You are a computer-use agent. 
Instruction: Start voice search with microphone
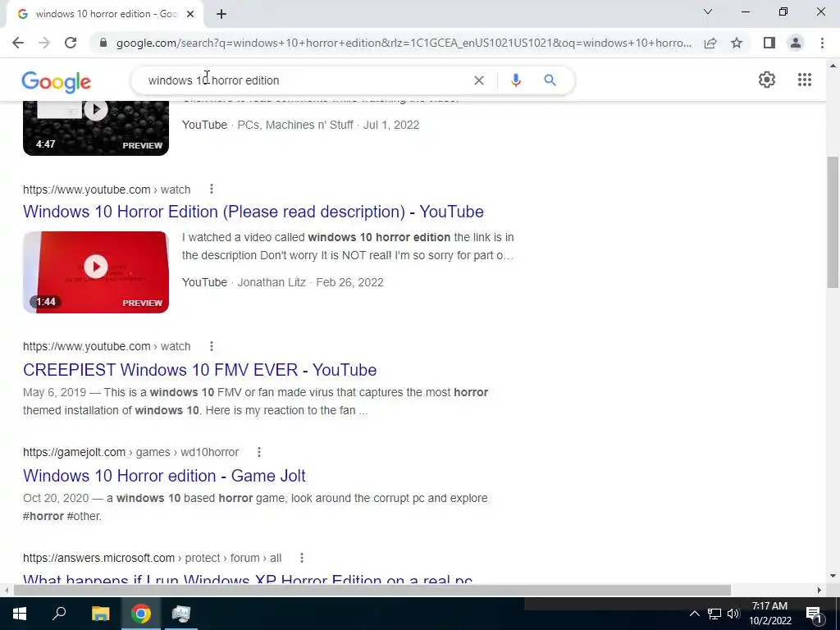(x=515, y=80)
